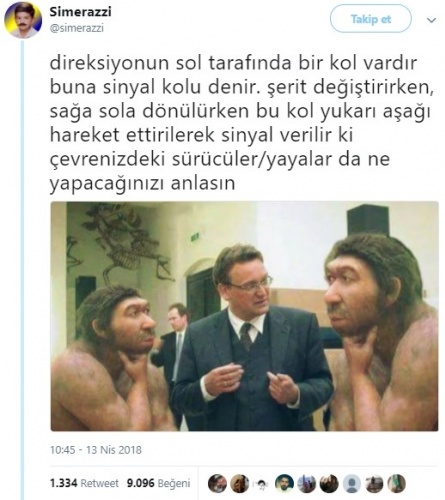Open third small liker avatar
Screen dimensions: 445x500
pos(262,484)
